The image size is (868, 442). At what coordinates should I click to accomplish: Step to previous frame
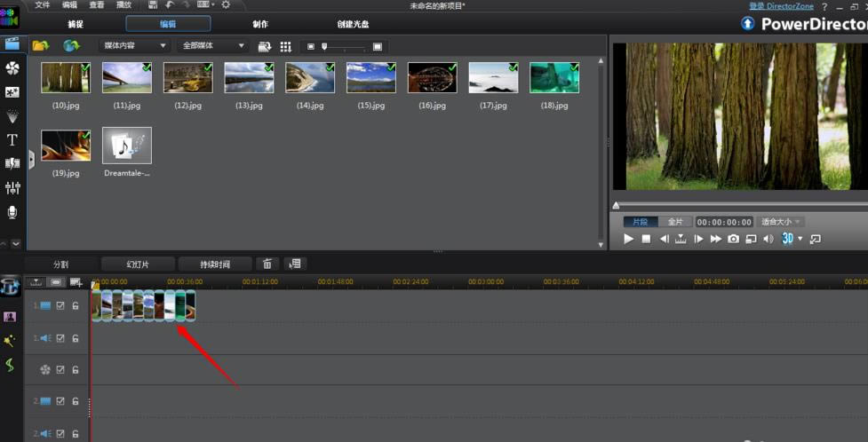click(x=664, y=239)
